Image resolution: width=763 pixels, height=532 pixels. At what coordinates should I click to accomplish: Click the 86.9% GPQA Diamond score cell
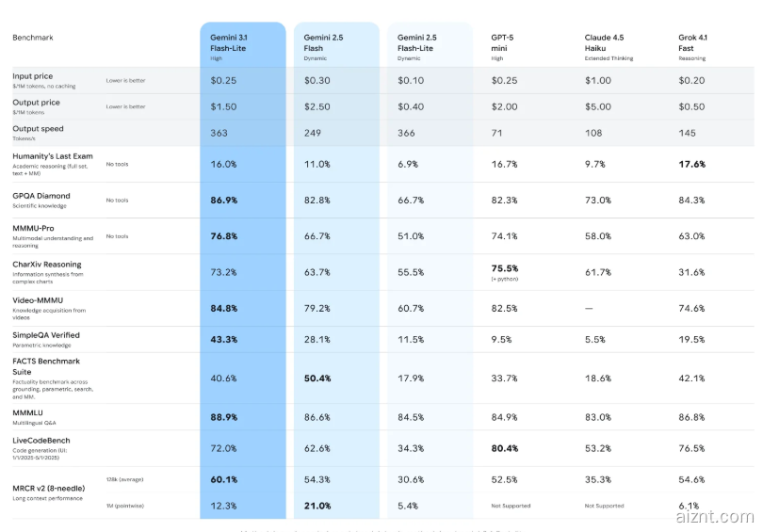click(x=224, y=201)
